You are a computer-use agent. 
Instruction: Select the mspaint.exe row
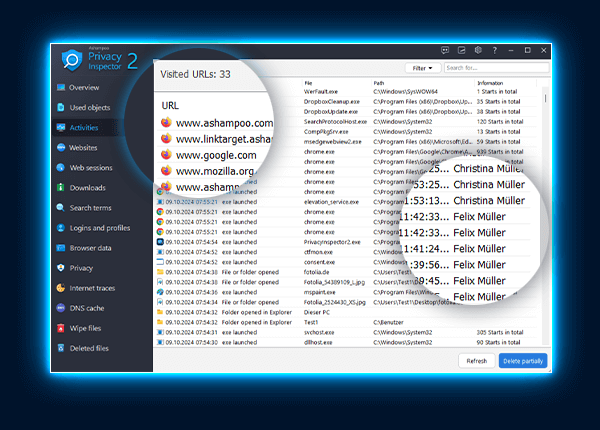(320, 292)
